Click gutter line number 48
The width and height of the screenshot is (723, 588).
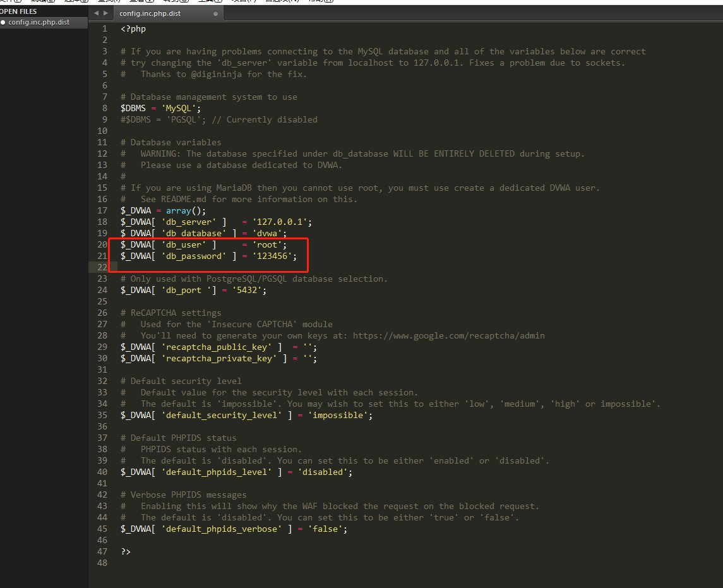(102, 563)
